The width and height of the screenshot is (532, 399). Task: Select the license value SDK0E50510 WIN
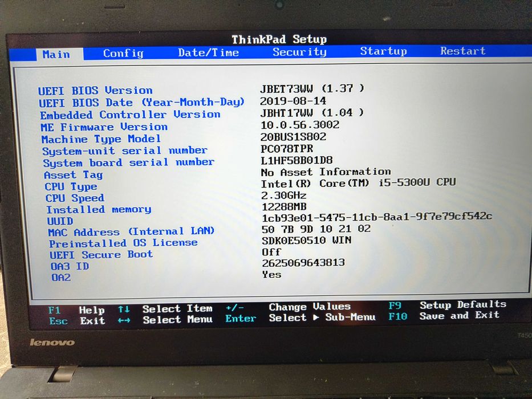(307, 241)
